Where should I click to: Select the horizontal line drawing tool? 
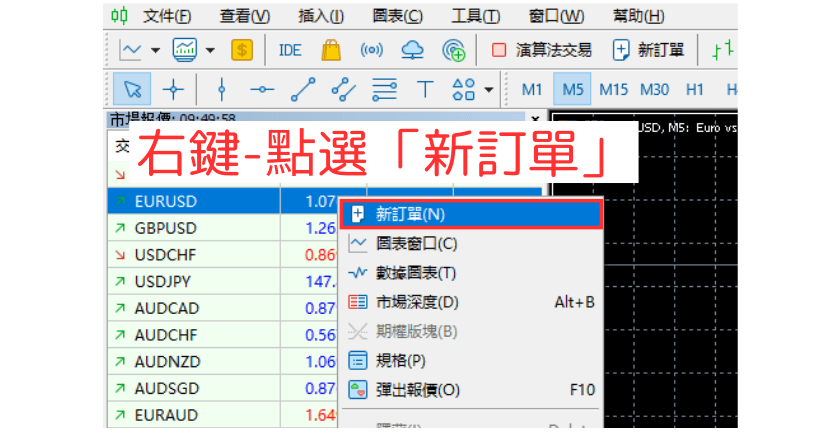[262, 89]
